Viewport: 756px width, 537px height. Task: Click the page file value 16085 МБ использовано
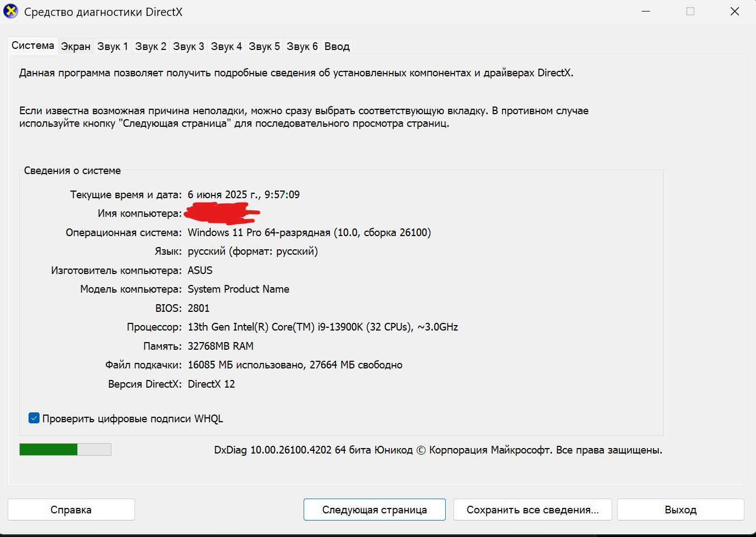click(295, 365)
